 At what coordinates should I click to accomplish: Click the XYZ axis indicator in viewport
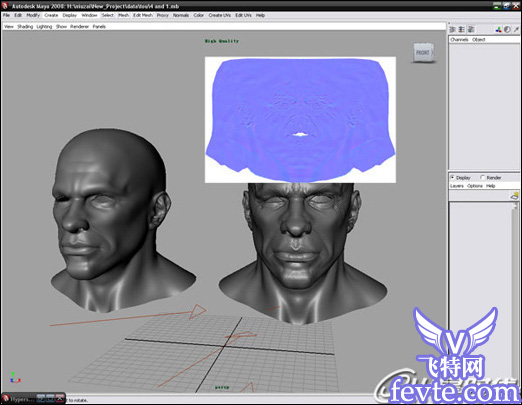coord(15,378)
